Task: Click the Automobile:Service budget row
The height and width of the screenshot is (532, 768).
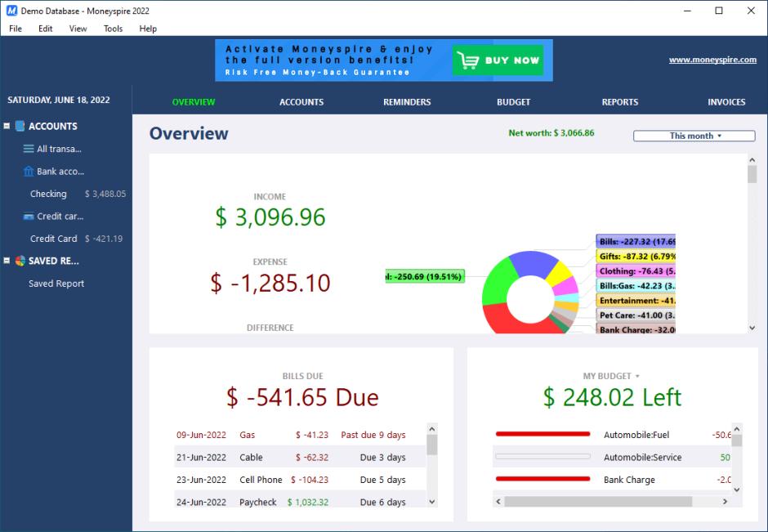Action: pos(612,457)
